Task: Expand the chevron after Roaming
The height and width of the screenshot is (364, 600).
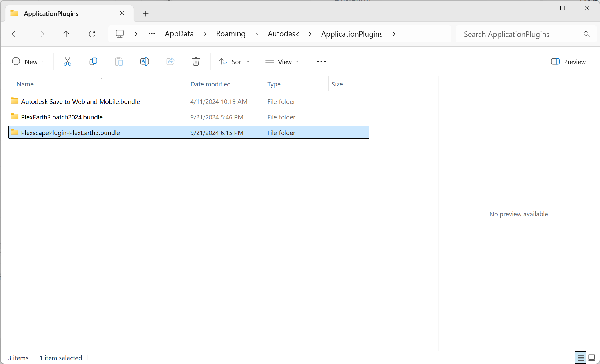Action: pyautogui.click(x=256, y=34)
